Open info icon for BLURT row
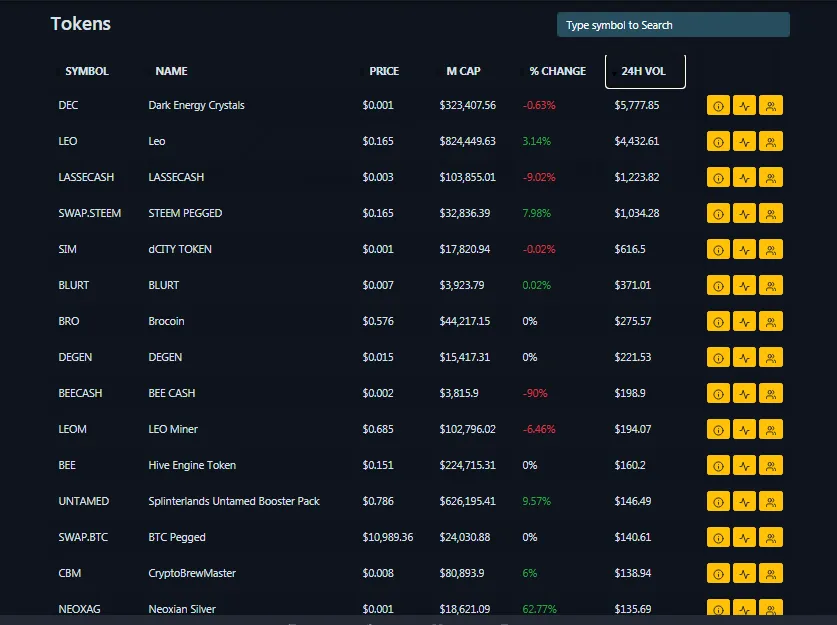837x625 pixels. [718, 286]
